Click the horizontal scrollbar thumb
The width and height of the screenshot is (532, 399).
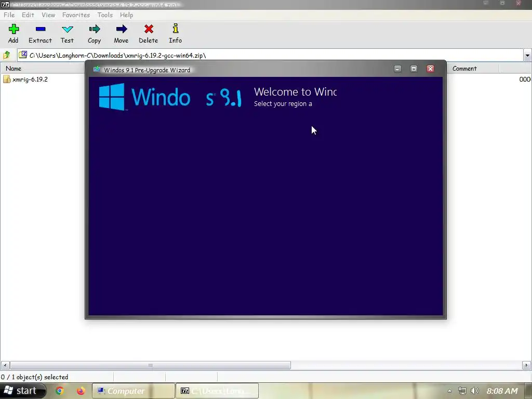tap(150, 365)
